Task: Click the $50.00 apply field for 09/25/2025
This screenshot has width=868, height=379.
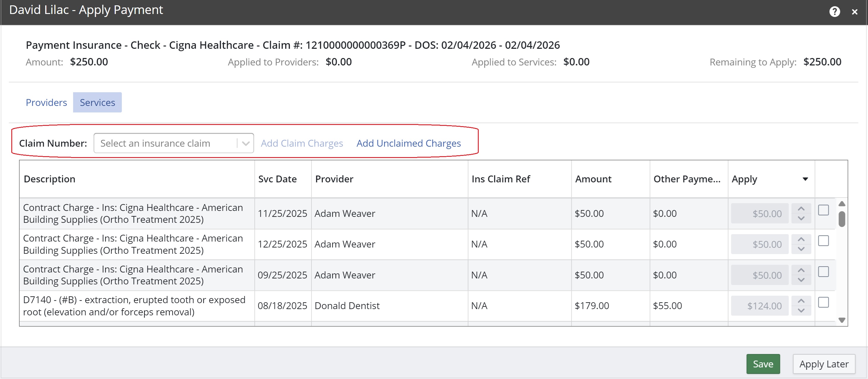Action: 760,275
